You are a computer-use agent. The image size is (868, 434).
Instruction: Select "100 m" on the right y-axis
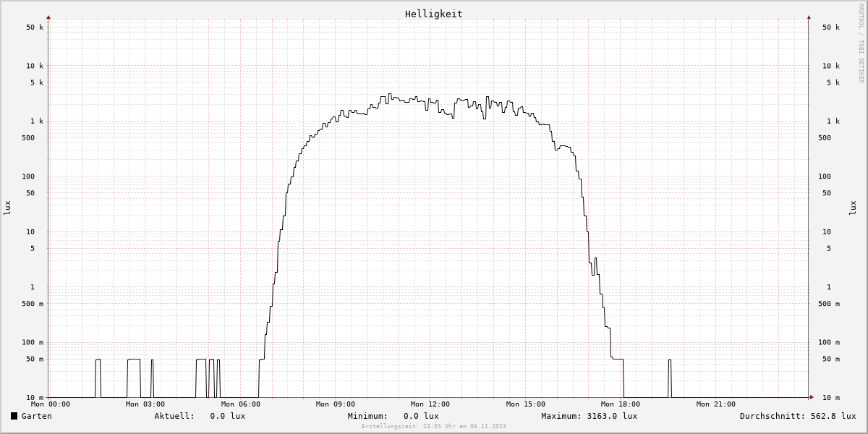coord(829,343)
